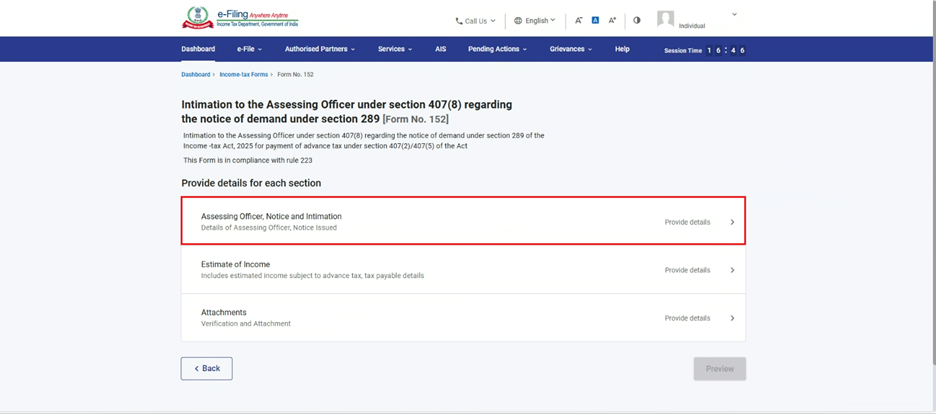Click the chevron for the Attachments section
This screenshot has width=936, height=414.
732,318
